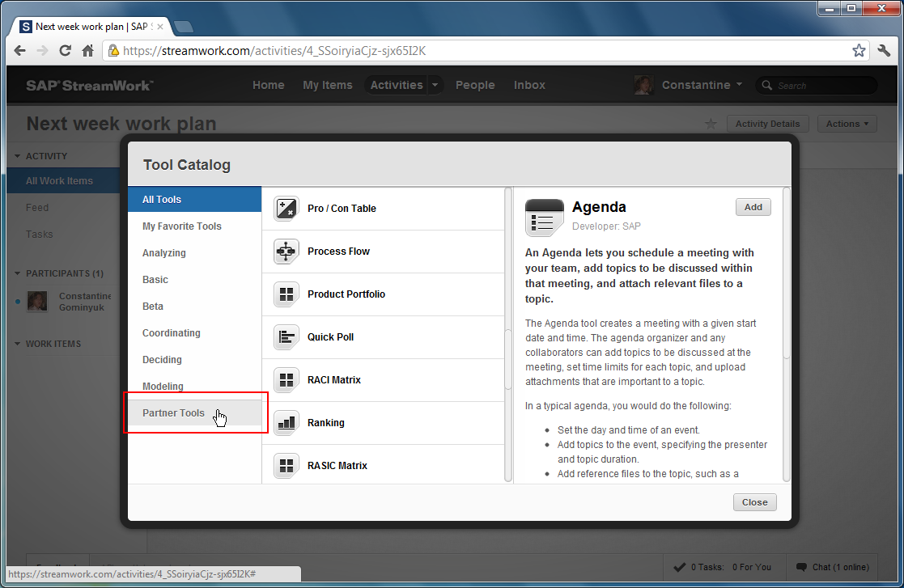
Task: Open the Chat (1 online) panel
Action: [x=833, y=567]
